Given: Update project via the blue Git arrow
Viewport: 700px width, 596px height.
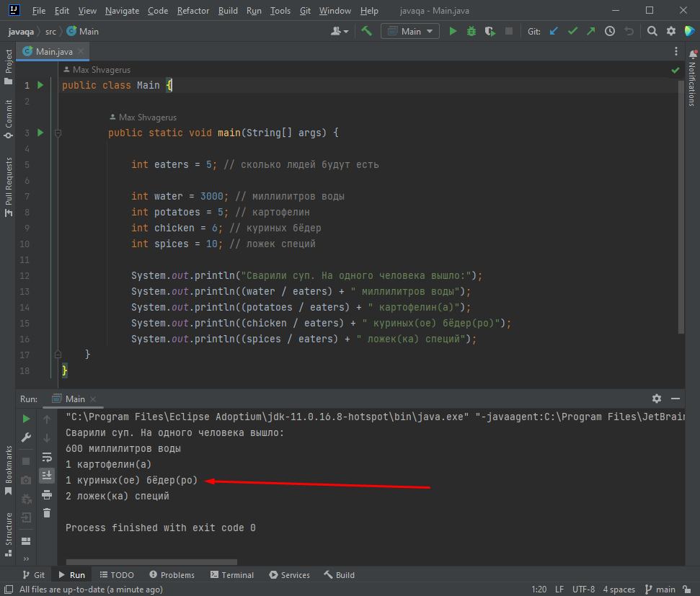Looking at the screenshot, I should coord(553,31).
